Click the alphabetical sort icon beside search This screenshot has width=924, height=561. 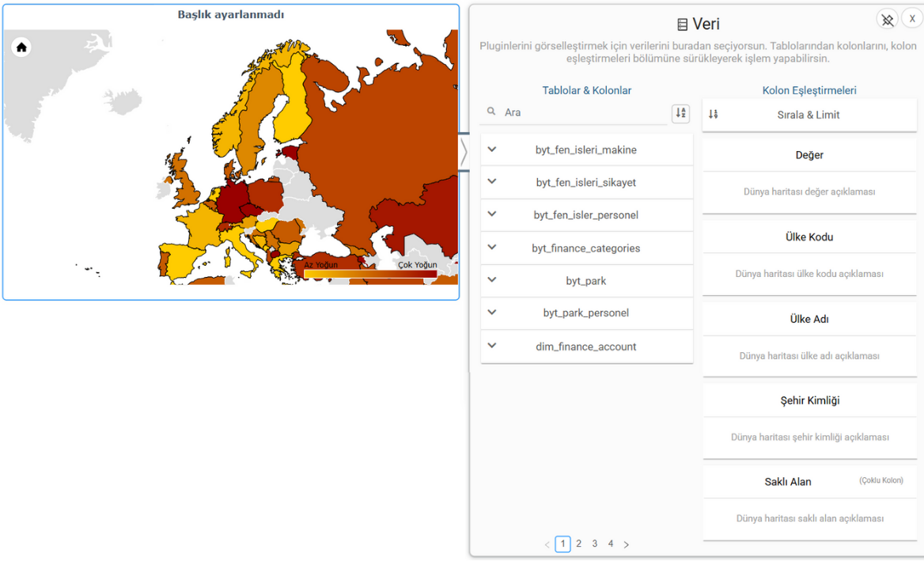click(x=680, y=113)
